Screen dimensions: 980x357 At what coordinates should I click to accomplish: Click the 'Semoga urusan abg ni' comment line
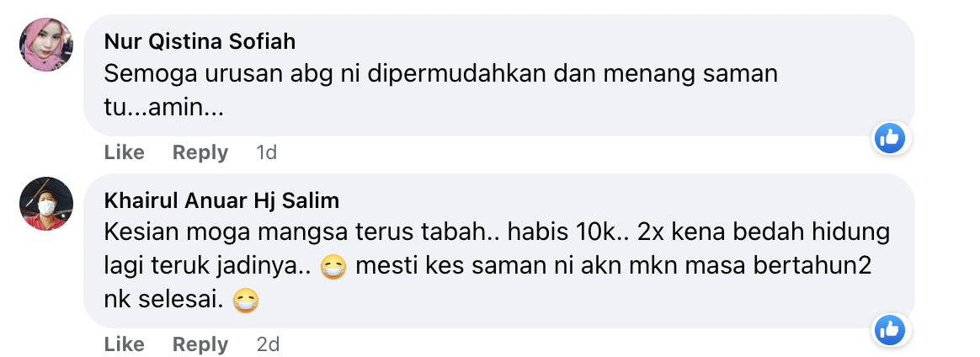[x=440, y=74]
